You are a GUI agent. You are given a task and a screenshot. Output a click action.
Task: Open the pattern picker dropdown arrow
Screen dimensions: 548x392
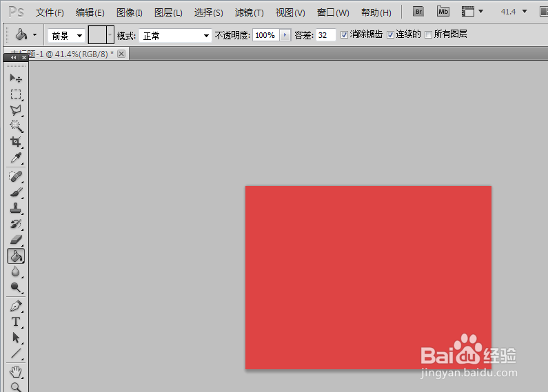(x=110, y=34)
